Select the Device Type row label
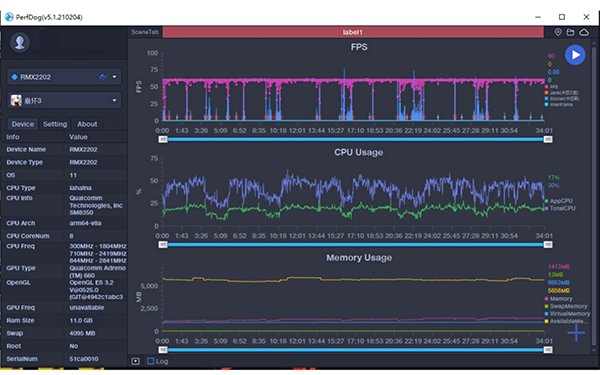 point(24,162)
